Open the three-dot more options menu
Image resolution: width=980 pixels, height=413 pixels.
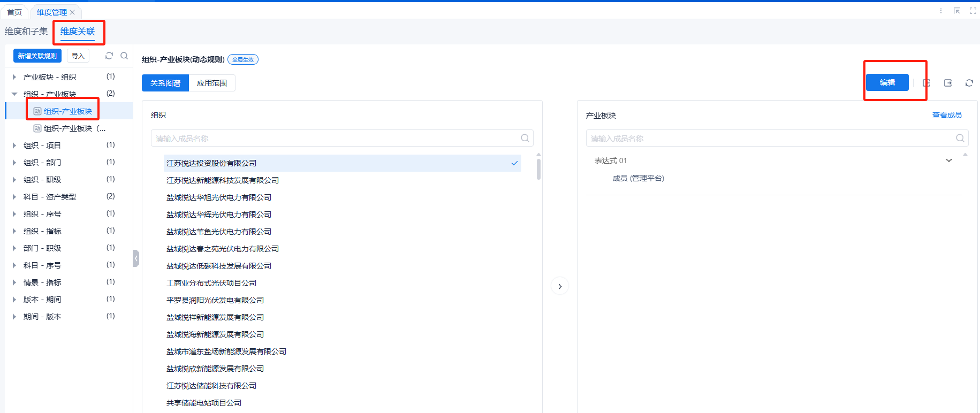941,11
